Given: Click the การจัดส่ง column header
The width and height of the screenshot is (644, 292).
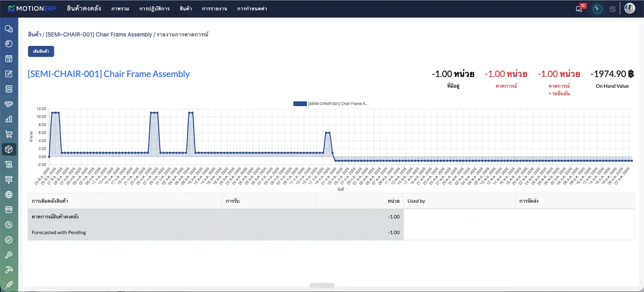Looking at the screenshot, I should (x=575, y=201).
